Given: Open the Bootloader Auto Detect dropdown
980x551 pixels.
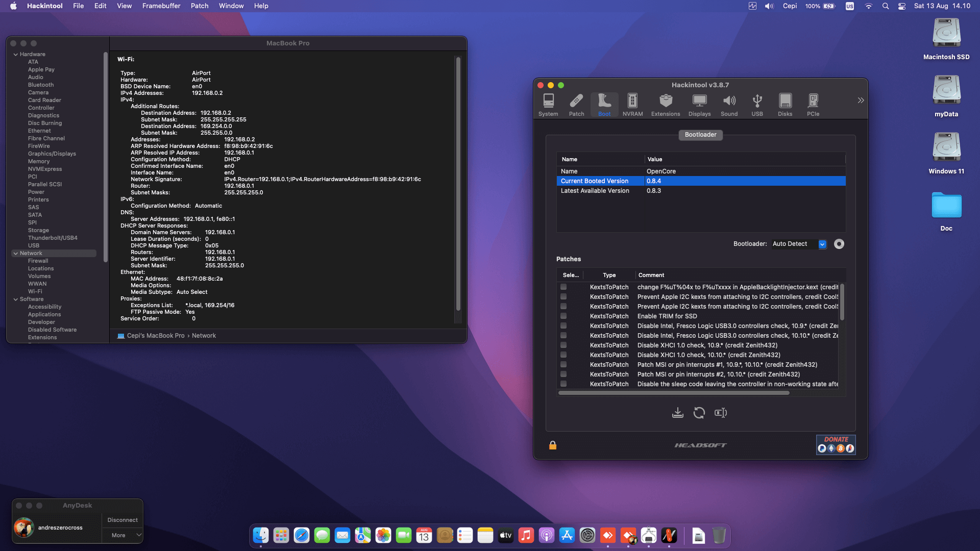Looking at the screenshot, I should (x=822, y=244).
